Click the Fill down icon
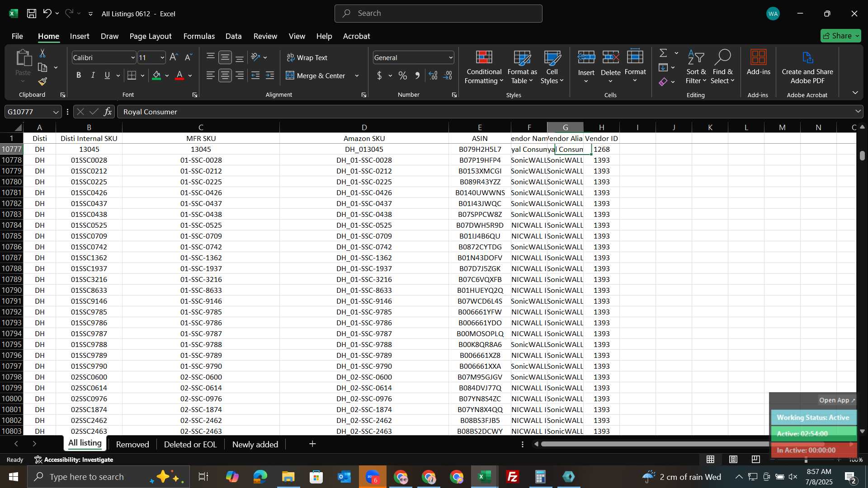The height and width of the screenshot is (488, 868). (663, 67)
